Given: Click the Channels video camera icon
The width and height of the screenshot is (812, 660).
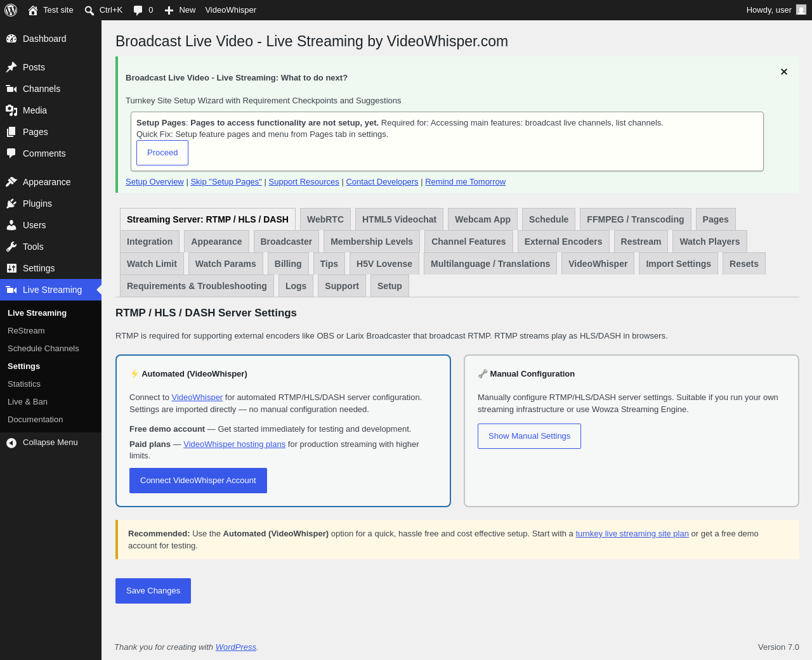Looking at the screenshot, I should click(11, 89).
